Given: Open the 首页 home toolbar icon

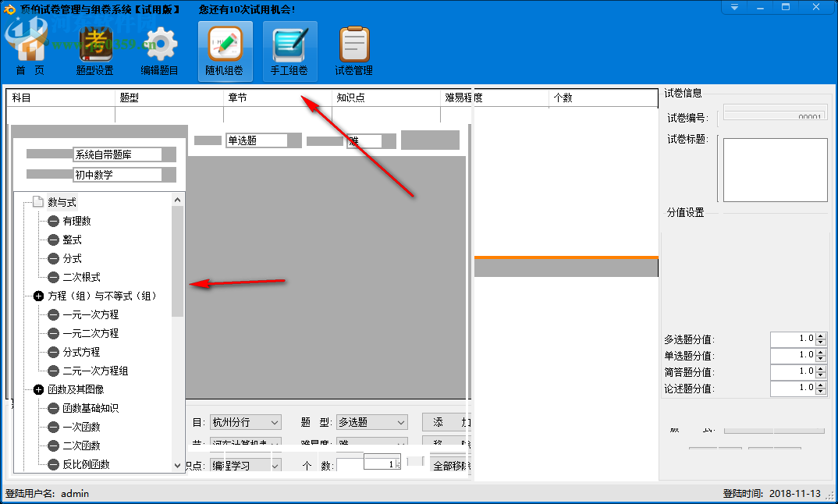Looking at the screenshot, I should click(30, 51).
